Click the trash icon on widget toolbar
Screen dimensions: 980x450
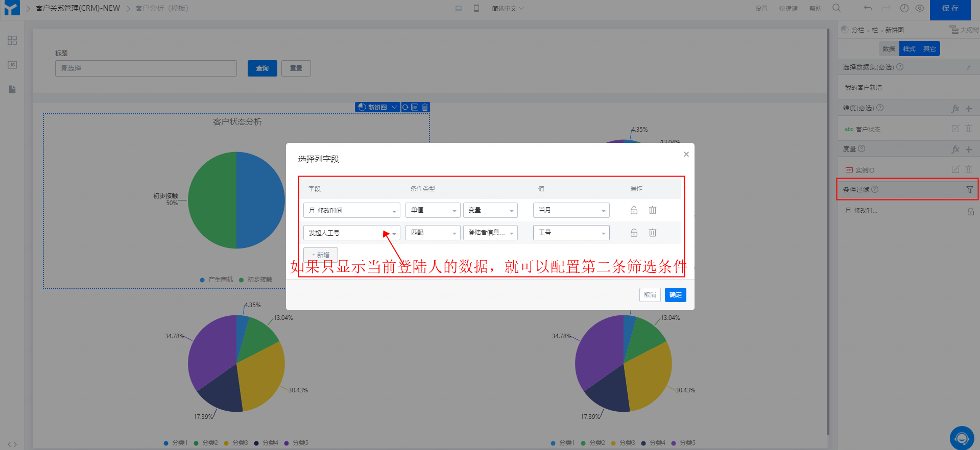coord(425,107)
